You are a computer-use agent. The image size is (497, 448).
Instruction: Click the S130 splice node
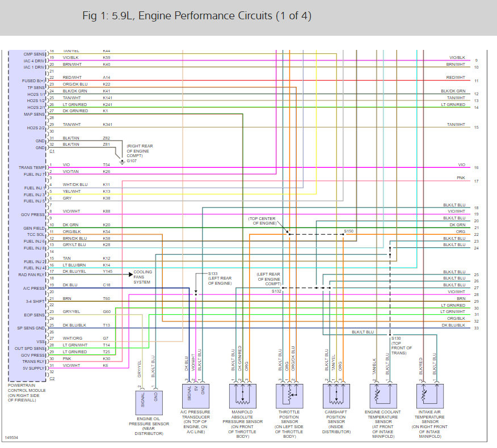[390, 335]
